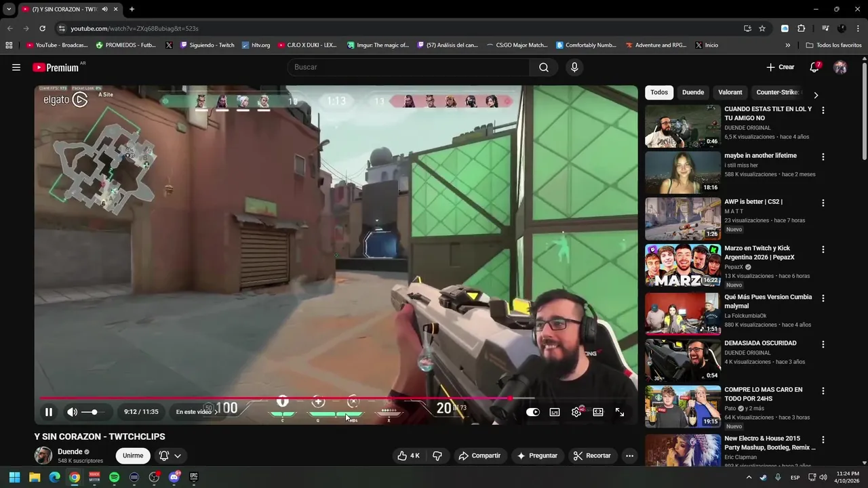Open the Duende channel avatar

pyautogui.click(x=43, y=455)
